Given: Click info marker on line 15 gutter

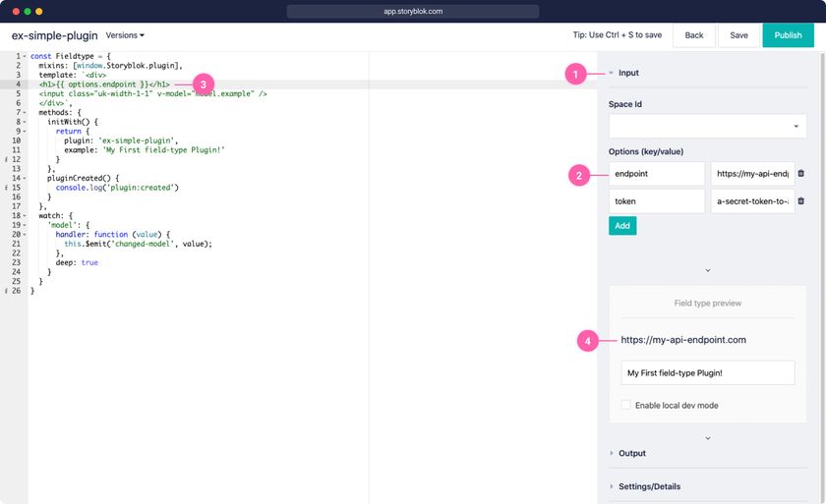Looking at the screenshot, I should click(6, 188).
